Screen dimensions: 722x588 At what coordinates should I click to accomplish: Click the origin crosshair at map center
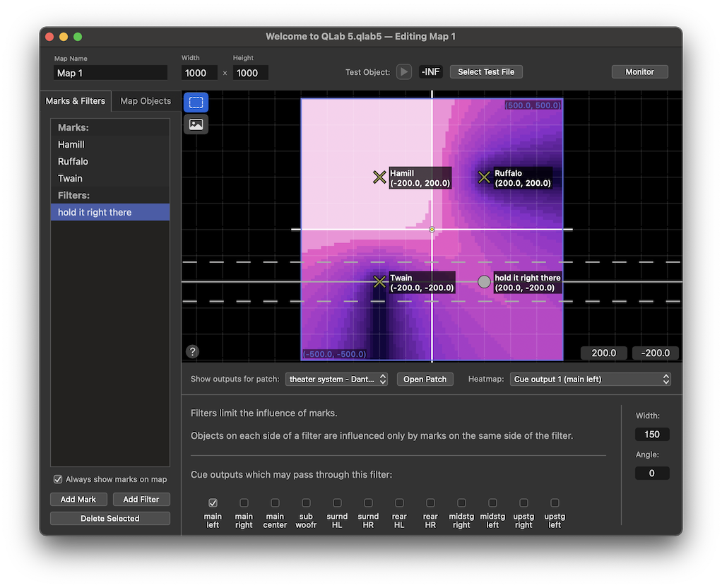point(431,229)
